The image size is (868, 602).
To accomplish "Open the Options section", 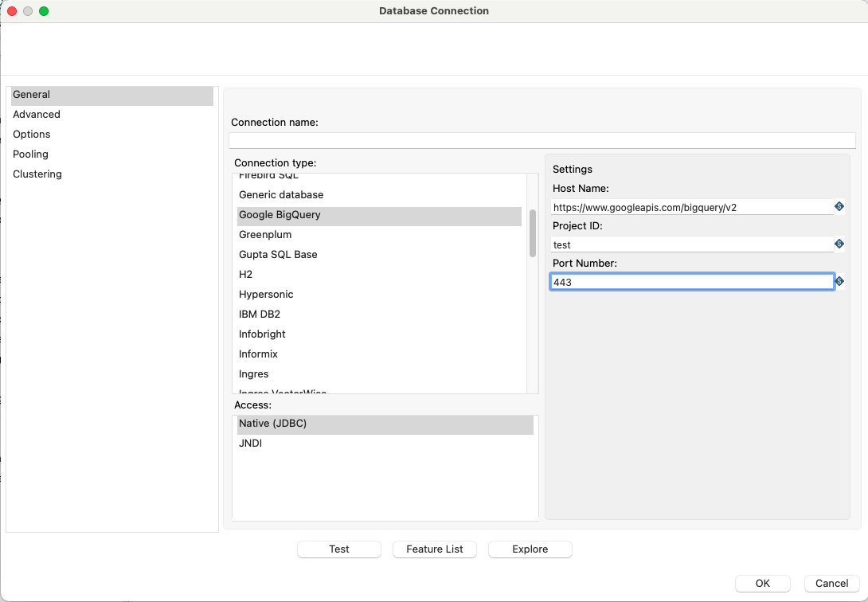I will (31, 134).
